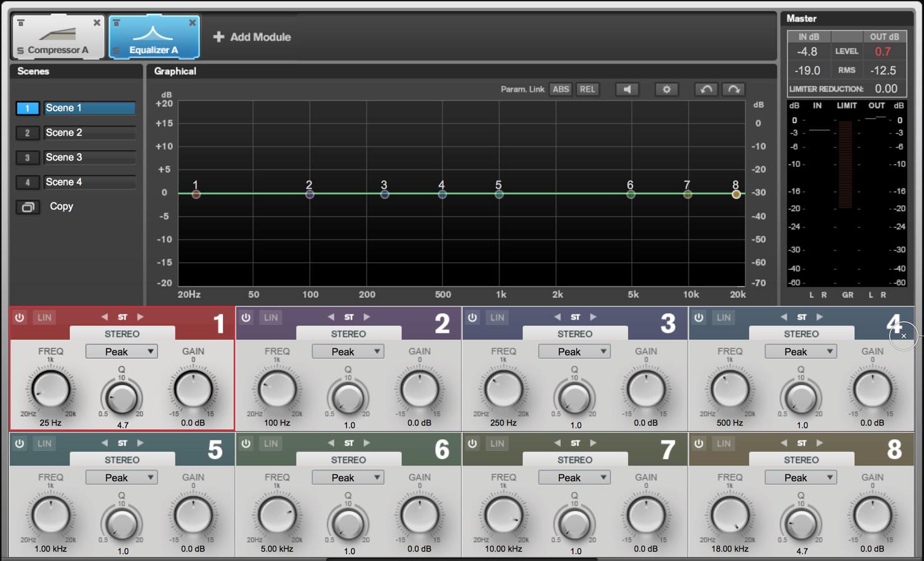Click the plus icon to add module
This screenshot has width=924, height=561.
[x=219, y=37]
